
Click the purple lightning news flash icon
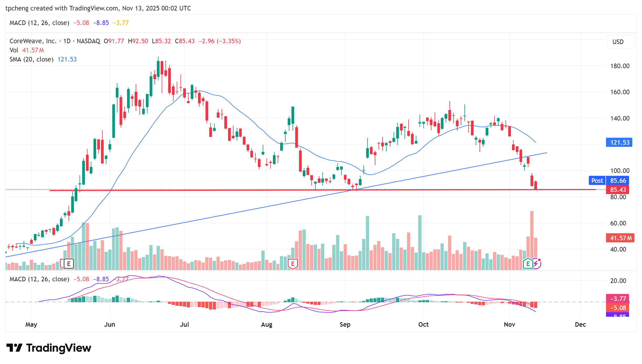(536, 264)
